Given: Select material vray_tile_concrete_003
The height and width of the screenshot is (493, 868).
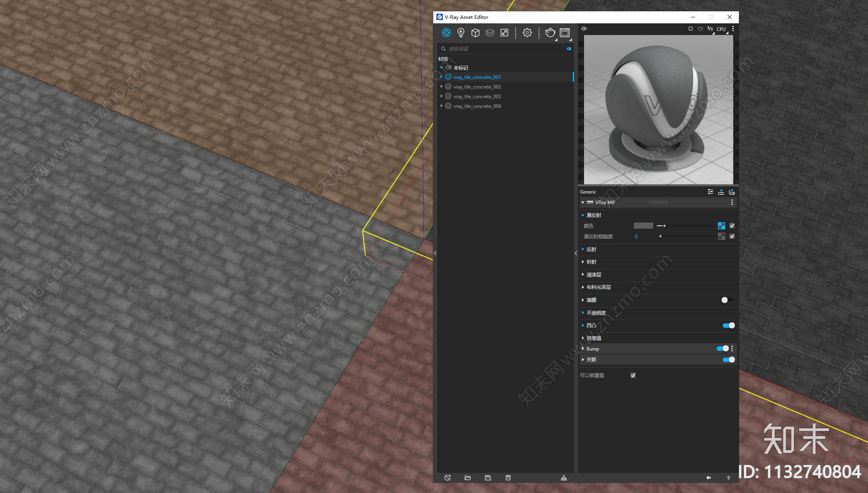Looking at the screenshot, I should coord(477,97).
